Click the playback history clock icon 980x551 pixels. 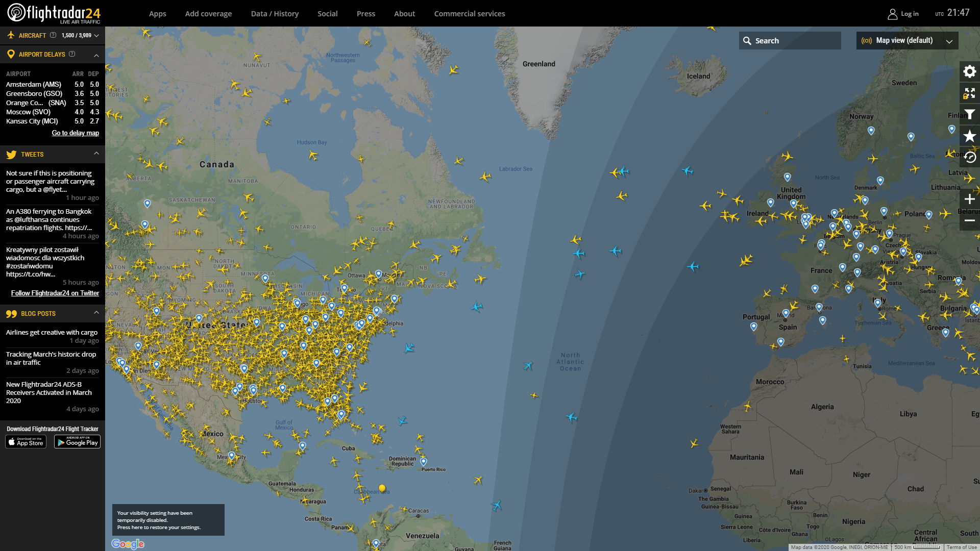pos(969,157)
